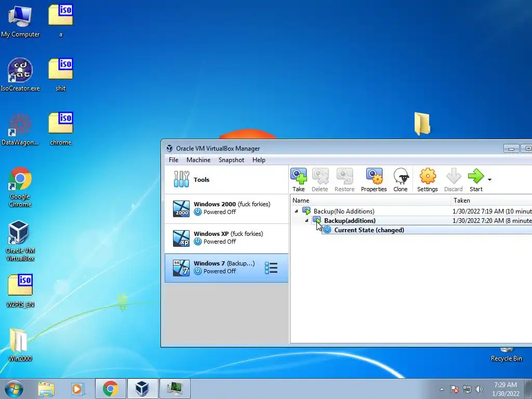This screenshot has width=532, height=399.
Task: Switch to Chrome in the taskbar
Action: [x=111, y=389]
